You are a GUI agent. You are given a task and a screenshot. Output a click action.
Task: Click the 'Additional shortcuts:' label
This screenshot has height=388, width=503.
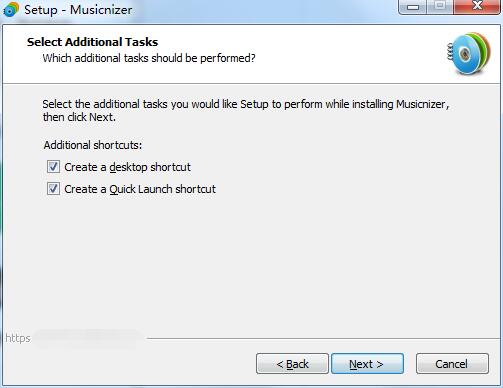(93, 145)
